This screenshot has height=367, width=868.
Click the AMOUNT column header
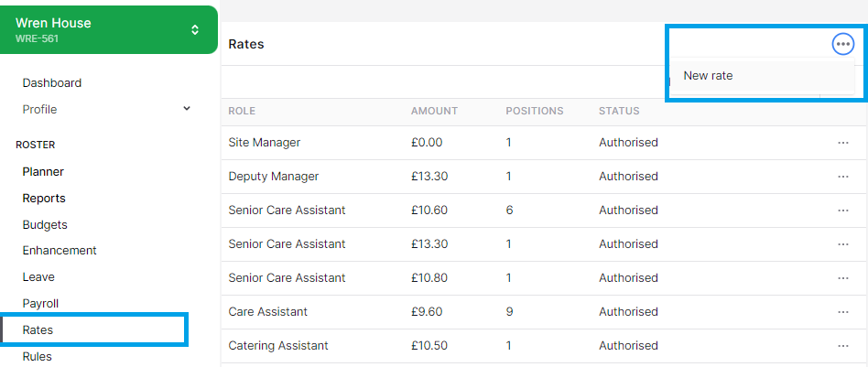pyautogui.click(x=434, y=112)
